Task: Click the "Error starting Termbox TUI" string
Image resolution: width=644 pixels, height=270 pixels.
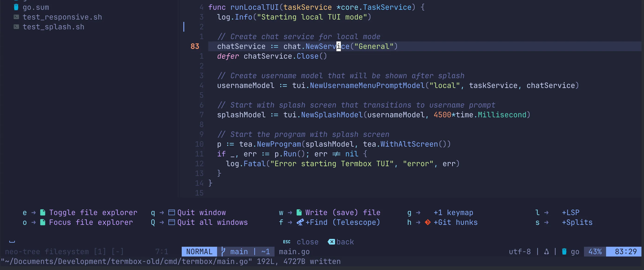Action: coord(332,163)
